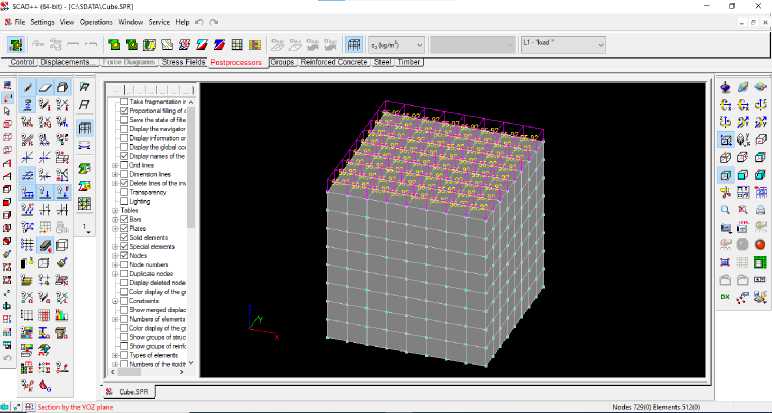Switch to the Reinforced Concrete tab

334,62
